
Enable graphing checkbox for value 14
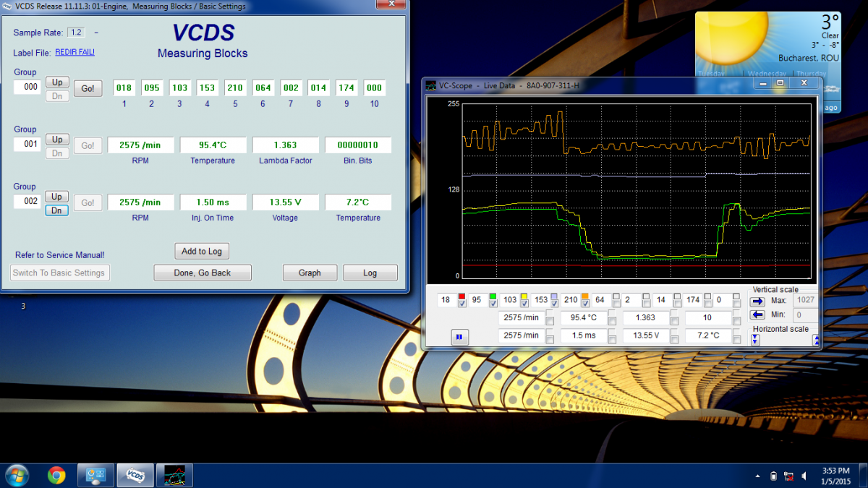[676, 304]
